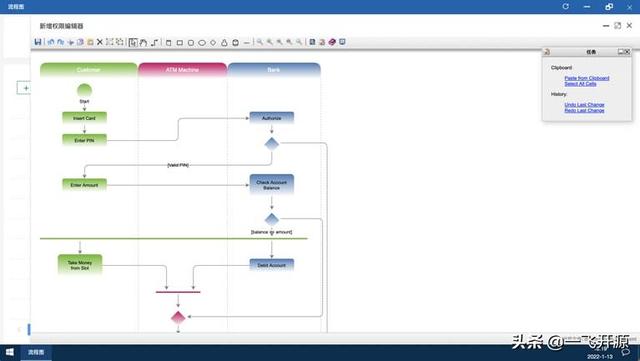Click Redo Last Change link
640x361 pixels.
click(584, 110)
